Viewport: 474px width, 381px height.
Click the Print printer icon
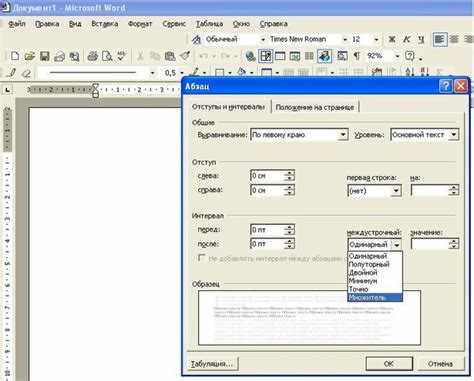[93, 56]
